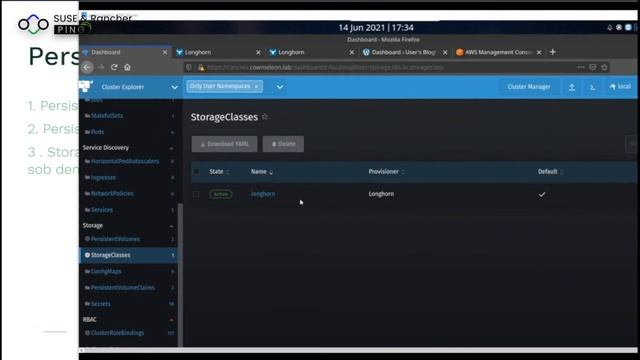This screenshot has height=360, width=640.
Task: Select the longhorn row checkbox
Action: (196, 194)
